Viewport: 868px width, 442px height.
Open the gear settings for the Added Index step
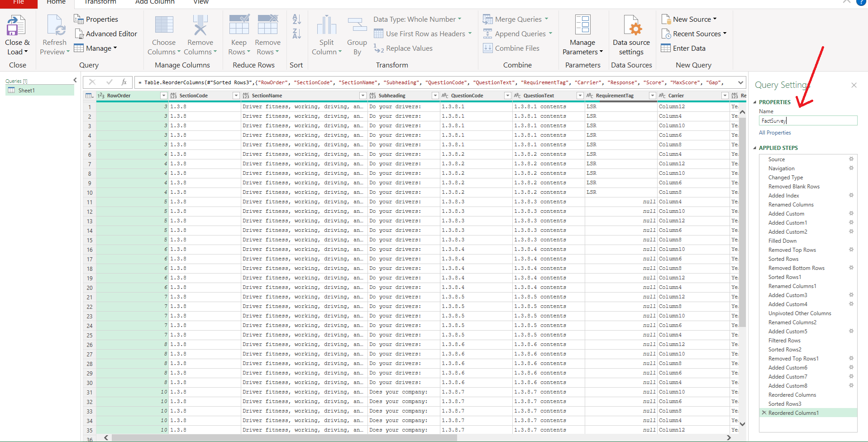tap(851, 195)
